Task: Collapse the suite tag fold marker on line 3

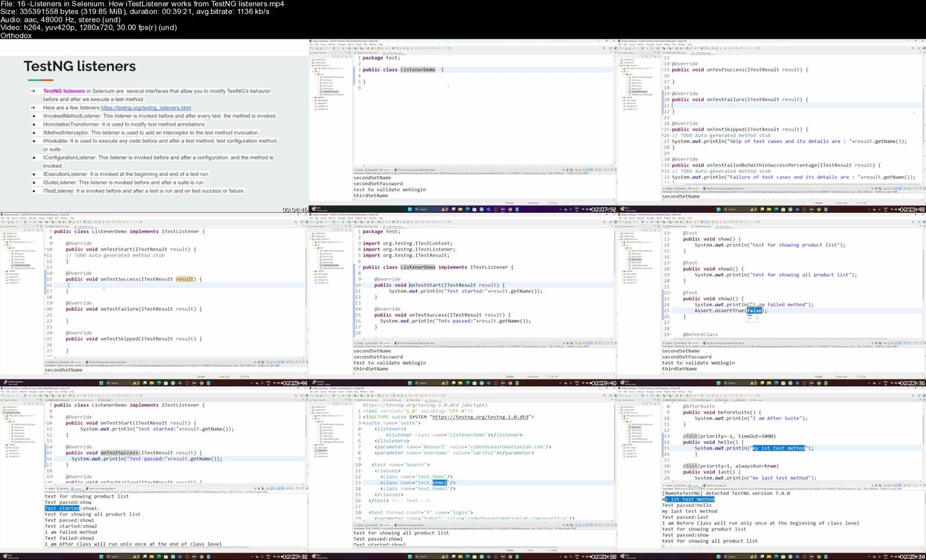Action: pyautogui.click(x=361, y=423)
